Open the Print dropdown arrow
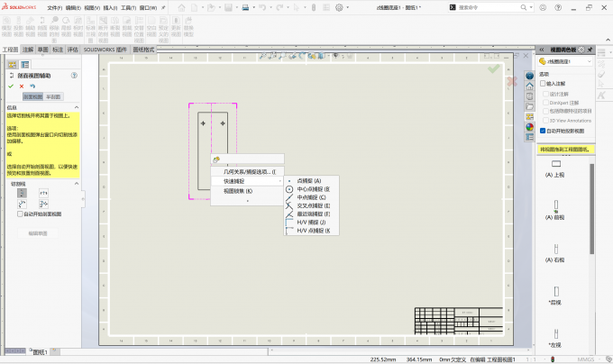This screenshot has height=364, width=613. [253, 7]
